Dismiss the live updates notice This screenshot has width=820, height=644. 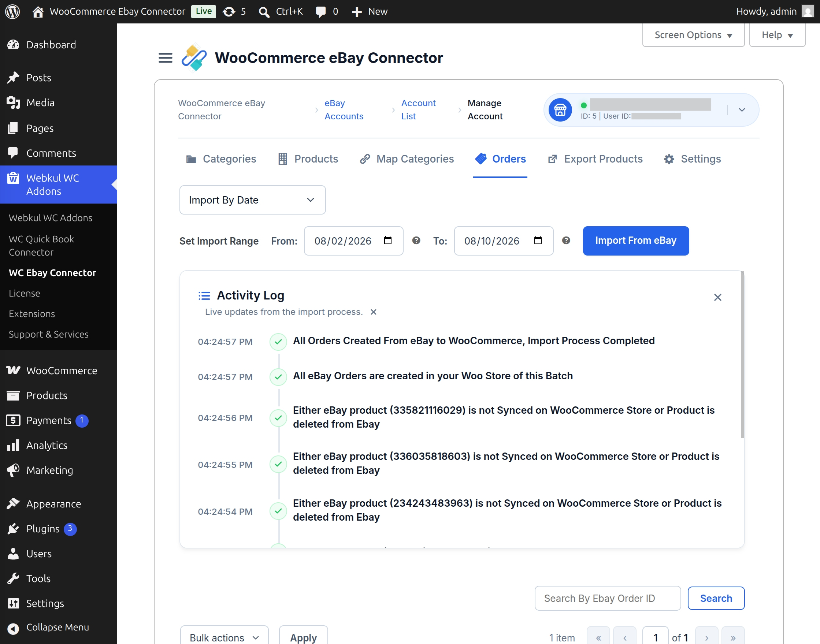click(x=374, y=312)
